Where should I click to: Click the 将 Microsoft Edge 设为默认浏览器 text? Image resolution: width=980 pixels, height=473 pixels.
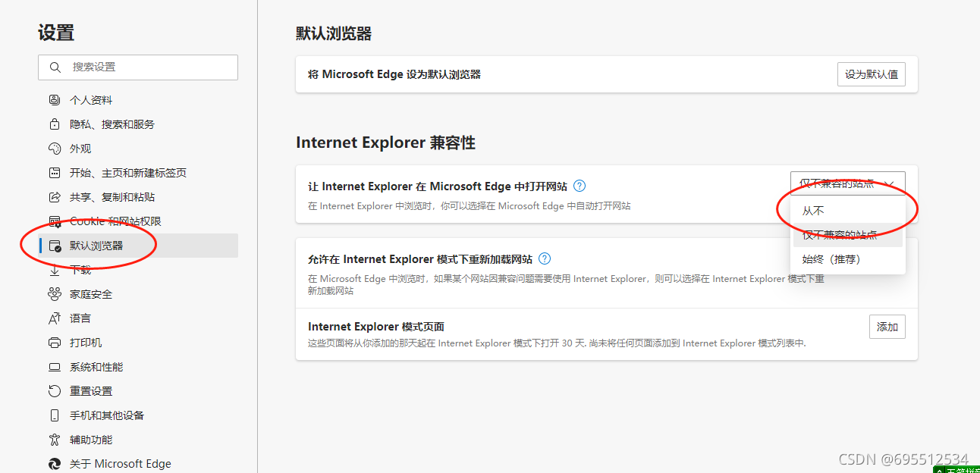point(394,74)
